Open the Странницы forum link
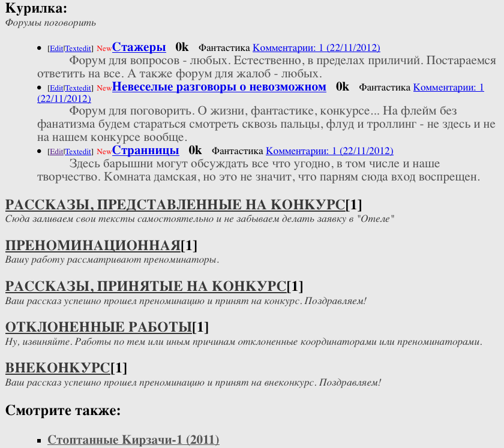The width and height of the screenshot is (504, 448). [x=145, y=150]
